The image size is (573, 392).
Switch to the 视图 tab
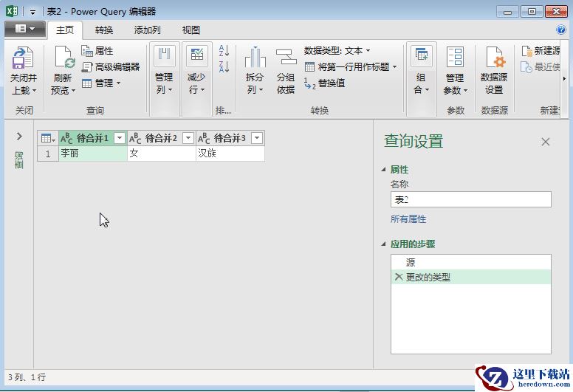191,30
